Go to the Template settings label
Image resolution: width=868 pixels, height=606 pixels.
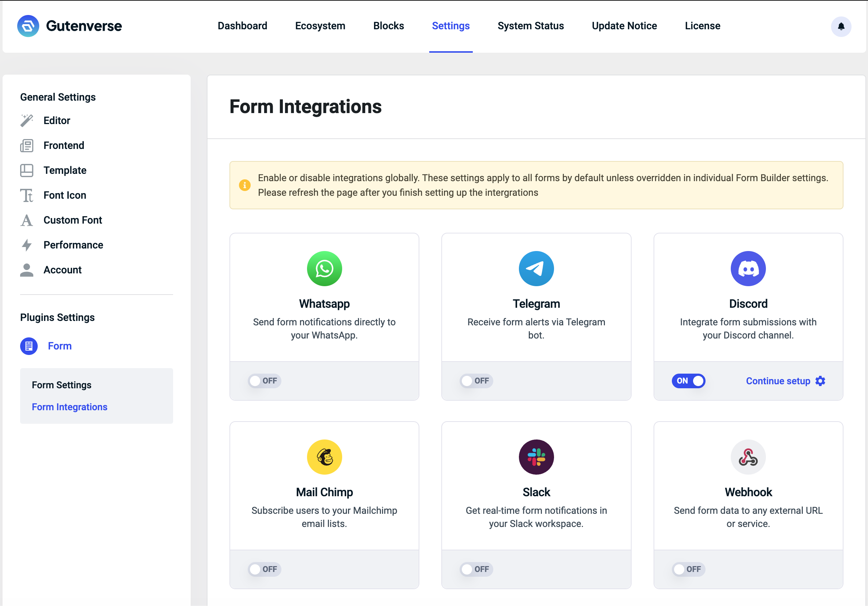coord(65,171)
